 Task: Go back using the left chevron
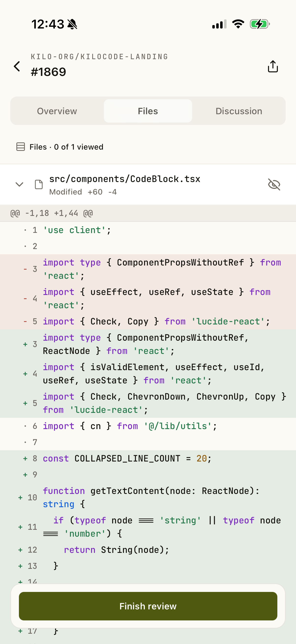click(x=17, y=67)
